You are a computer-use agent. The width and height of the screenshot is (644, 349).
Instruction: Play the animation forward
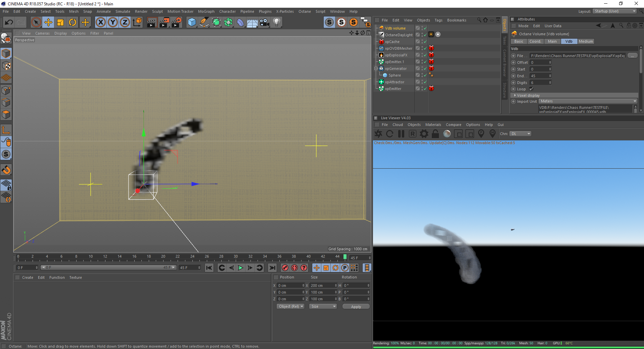click(x=240, y=268)
